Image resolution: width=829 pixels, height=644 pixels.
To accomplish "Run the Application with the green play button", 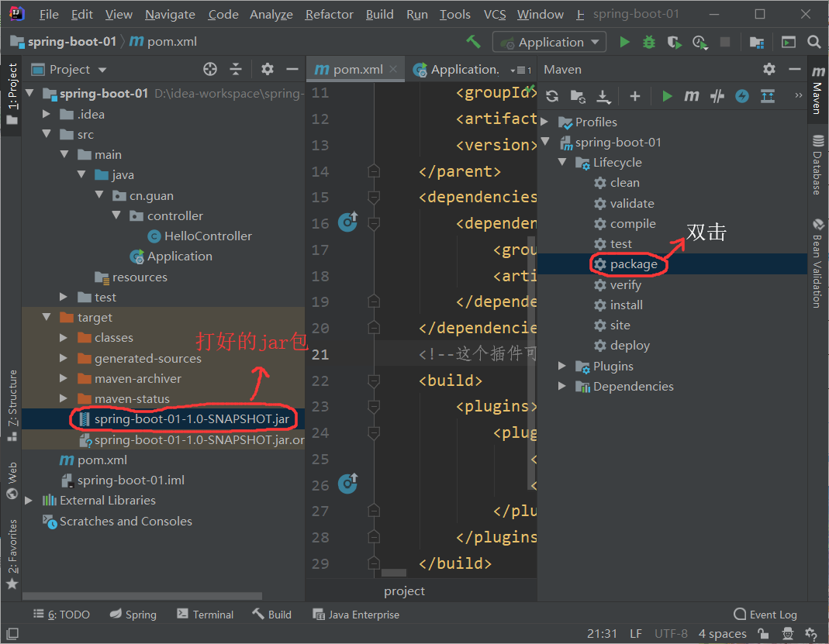I will [x=624, y=42].
